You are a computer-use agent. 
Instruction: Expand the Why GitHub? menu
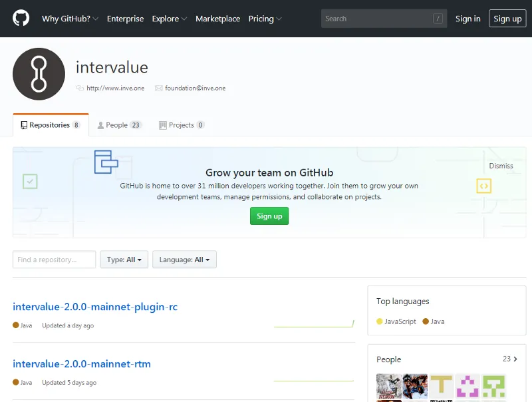[70, 19]
